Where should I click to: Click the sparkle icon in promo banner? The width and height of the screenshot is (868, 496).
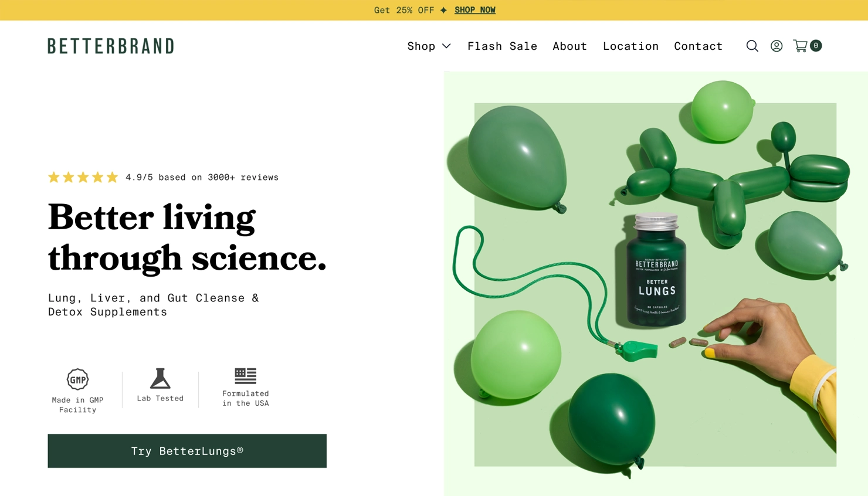point(443,10)
